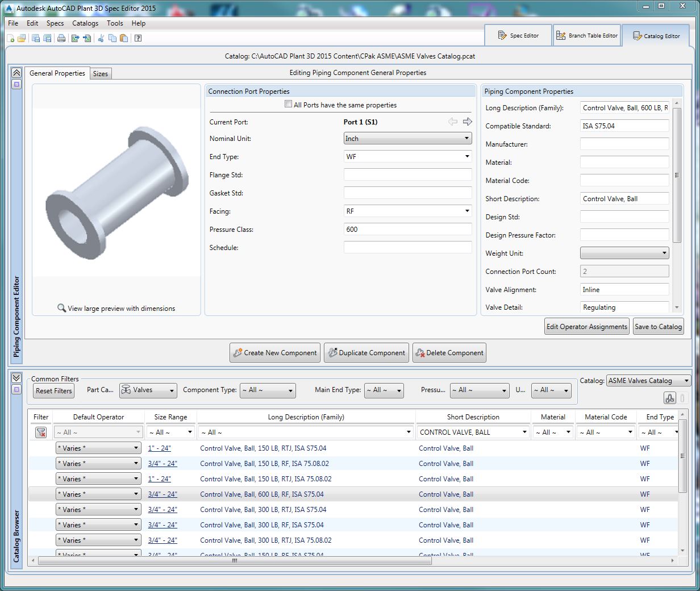Click the Save to Catalog button
The image size is (700, 591).
pos(658,327)
